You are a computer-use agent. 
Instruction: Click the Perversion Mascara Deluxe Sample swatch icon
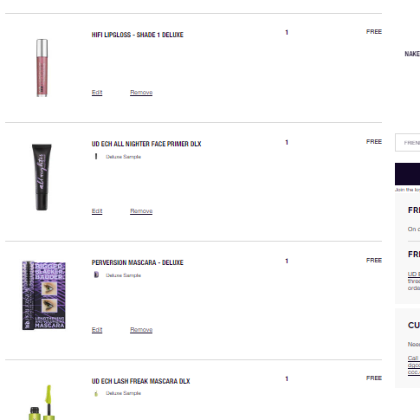pyautogui.click(x=96, y=275)
